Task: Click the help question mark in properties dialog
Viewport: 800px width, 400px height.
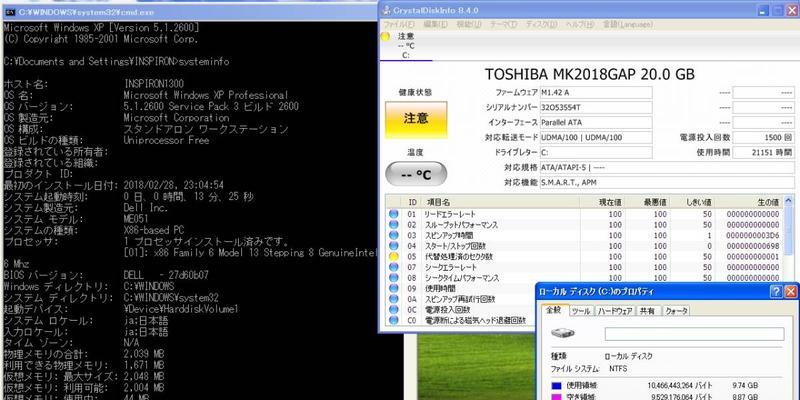Action: pyautogui.click(x=776, y=291)
